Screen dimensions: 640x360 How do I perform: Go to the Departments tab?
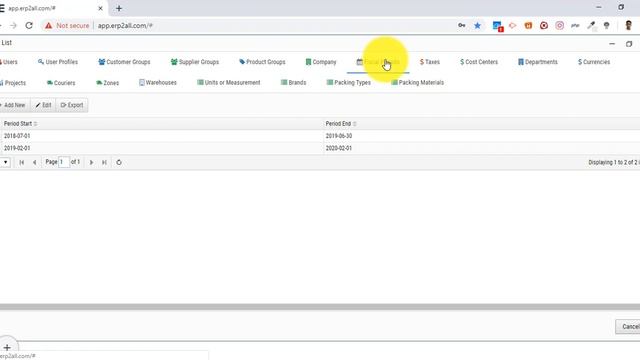(x=538, y=62)
